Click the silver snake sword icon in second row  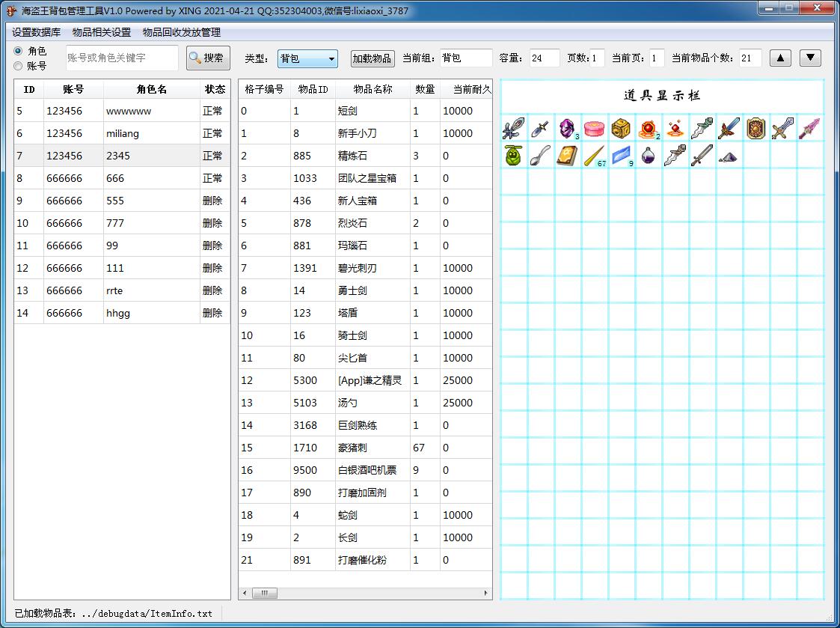click(675, 156)
